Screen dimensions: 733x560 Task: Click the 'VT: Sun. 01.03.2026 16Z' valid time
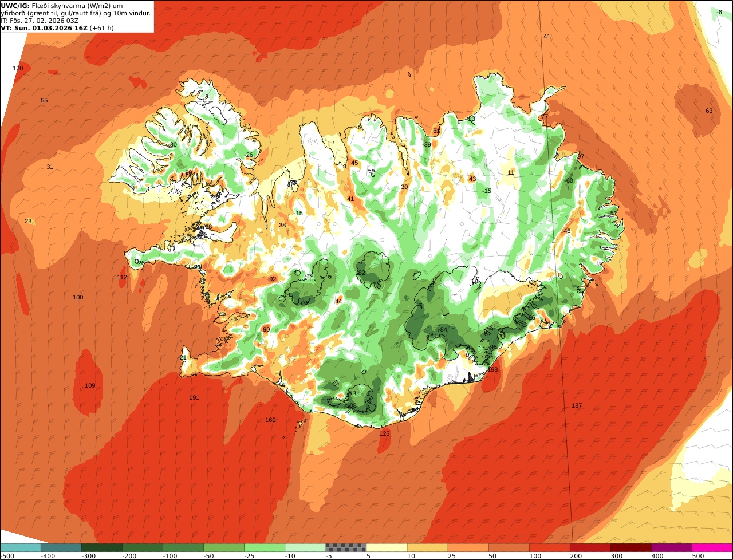pyautogui.click(x=44, y=27)
